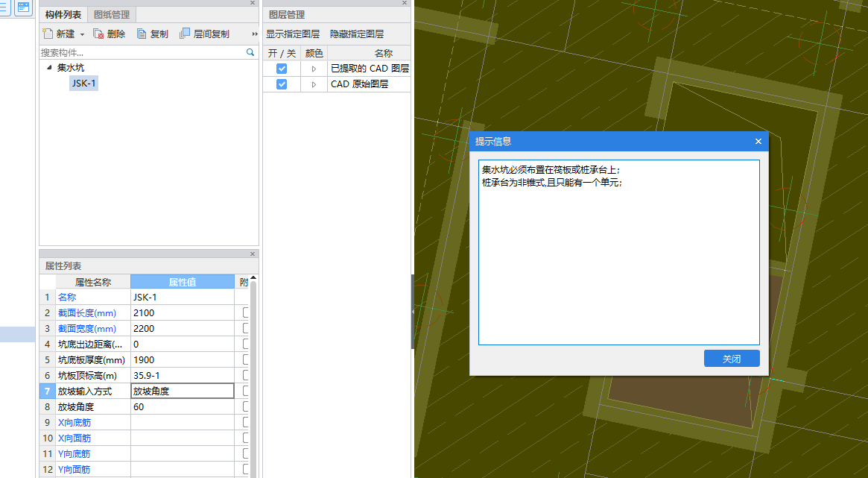Click the X向底筋 property link

[75, 423]
